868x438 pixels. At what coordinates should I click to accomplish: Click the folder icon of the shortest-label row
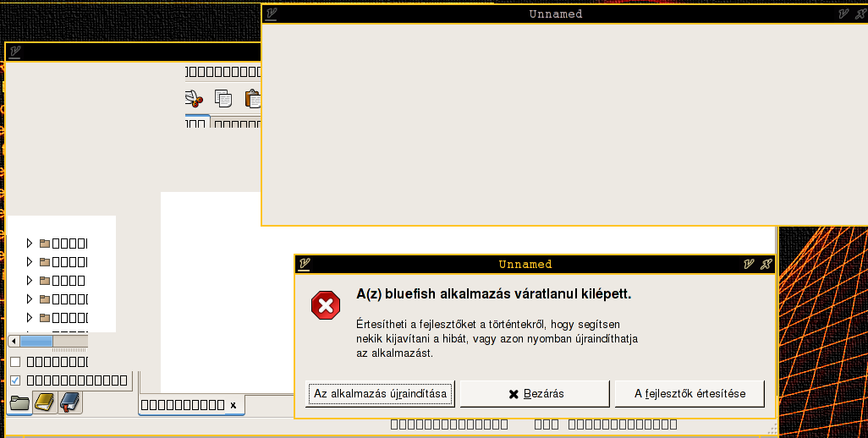pyautogui.click(x=45, y=281)
